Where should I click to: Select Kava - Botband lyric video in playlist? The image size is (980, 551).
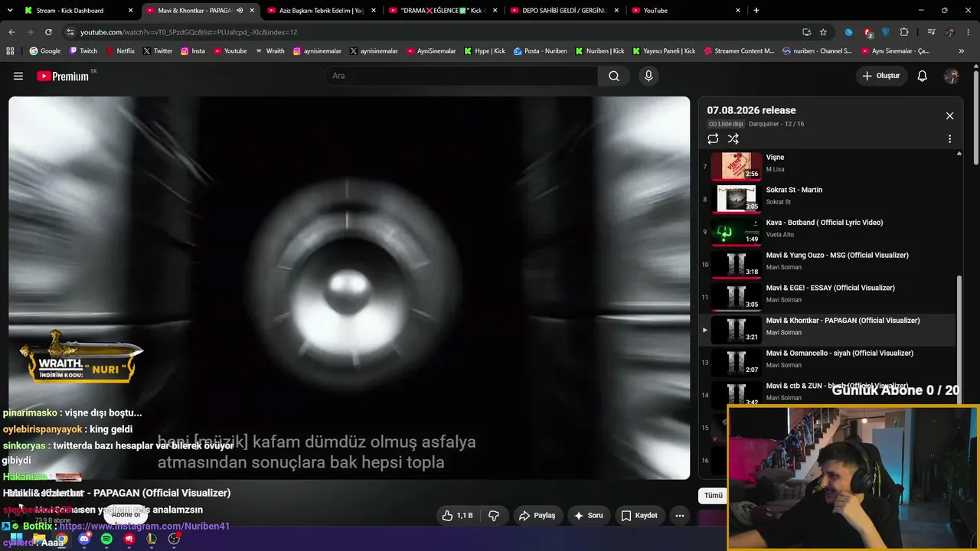[827, 230]
